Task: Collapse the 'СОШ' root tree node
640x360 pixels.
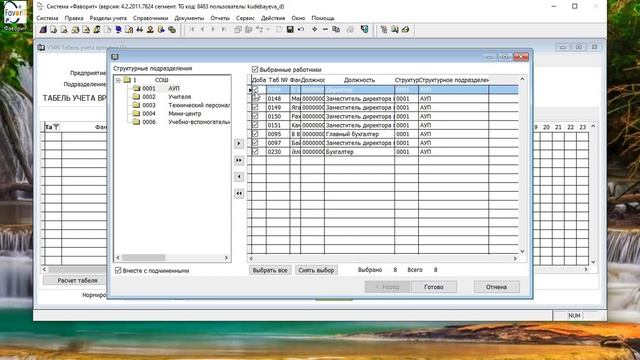Action: (118, 80)
